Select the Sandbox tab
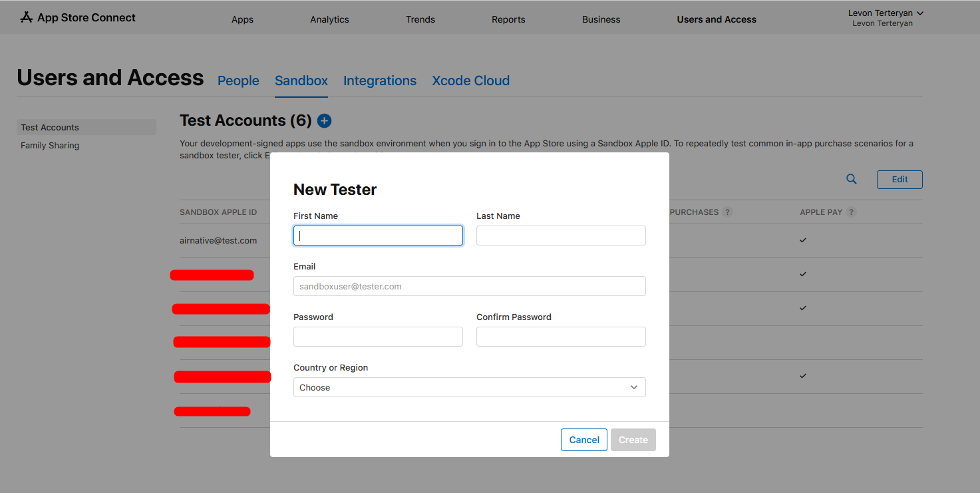Screen dimensions: 980x493 tap(301, 81)
